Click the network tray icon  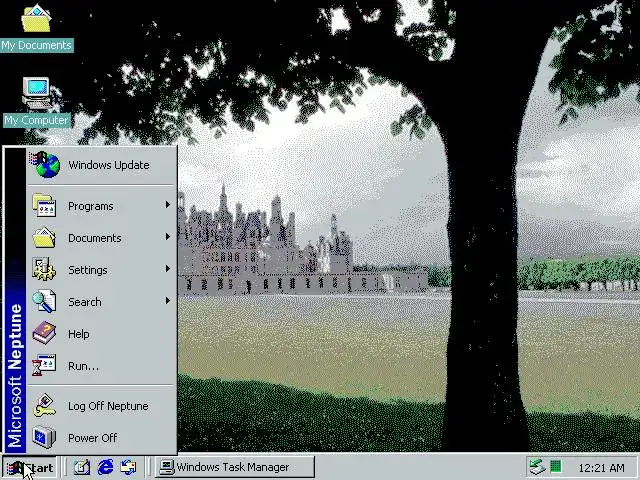(537, 467)
